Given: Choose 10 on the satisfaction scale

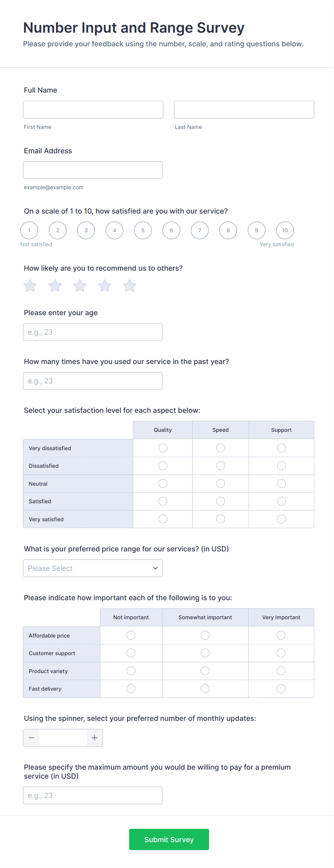Looking at the screenshot, I should (x=285, y=230).
